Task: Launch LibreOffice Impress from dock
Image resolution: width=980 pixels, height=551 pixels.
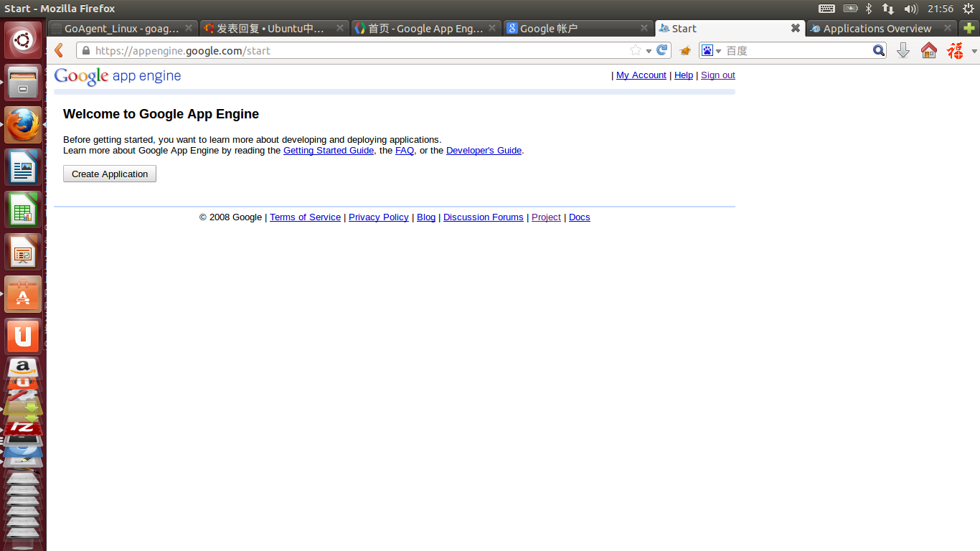Action: (x=23, y=252)
